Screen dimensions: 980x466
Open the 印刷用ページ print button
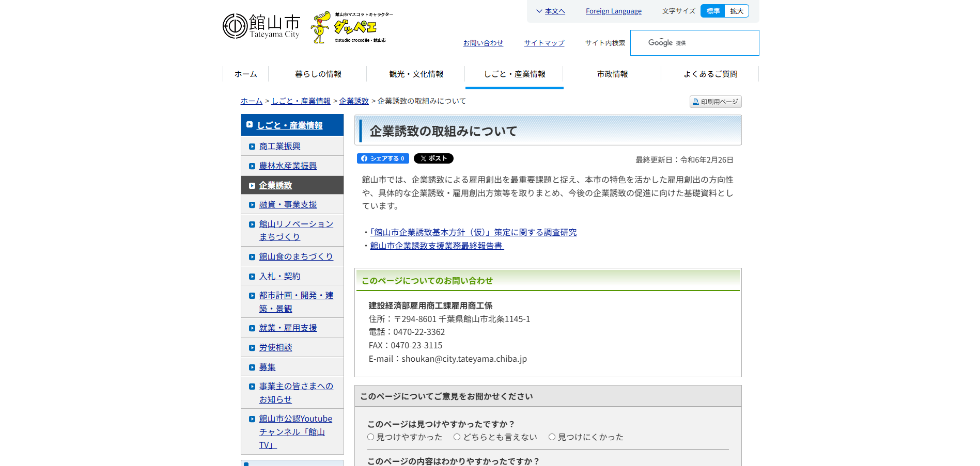coord(715,102)
